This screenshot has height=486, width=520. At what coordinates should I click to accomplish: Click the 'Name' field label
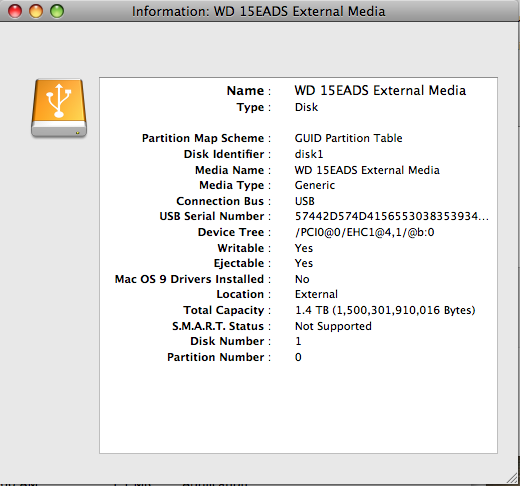point(245,91)
